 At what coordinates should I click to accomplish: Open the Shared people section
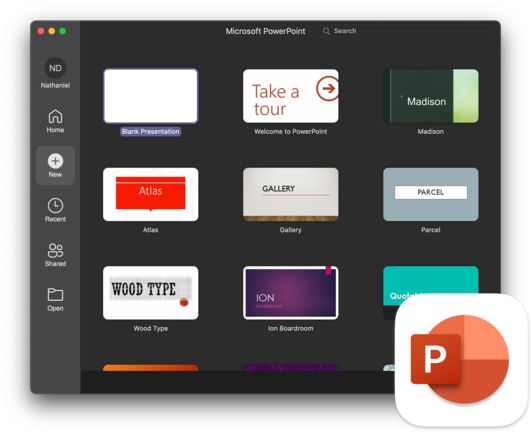[x=55, y=255]
